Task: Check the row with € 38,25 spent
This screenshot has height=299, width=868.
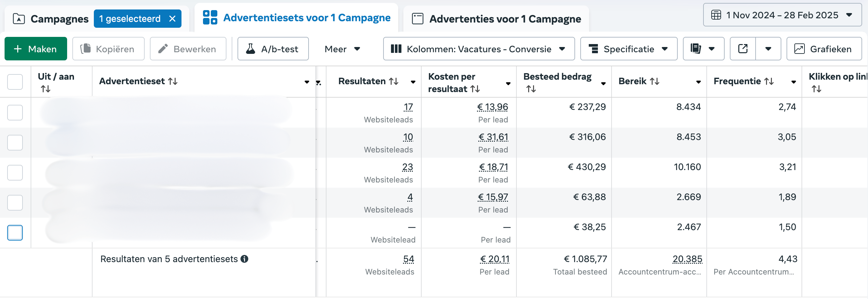Action: (x=15, y=233)
